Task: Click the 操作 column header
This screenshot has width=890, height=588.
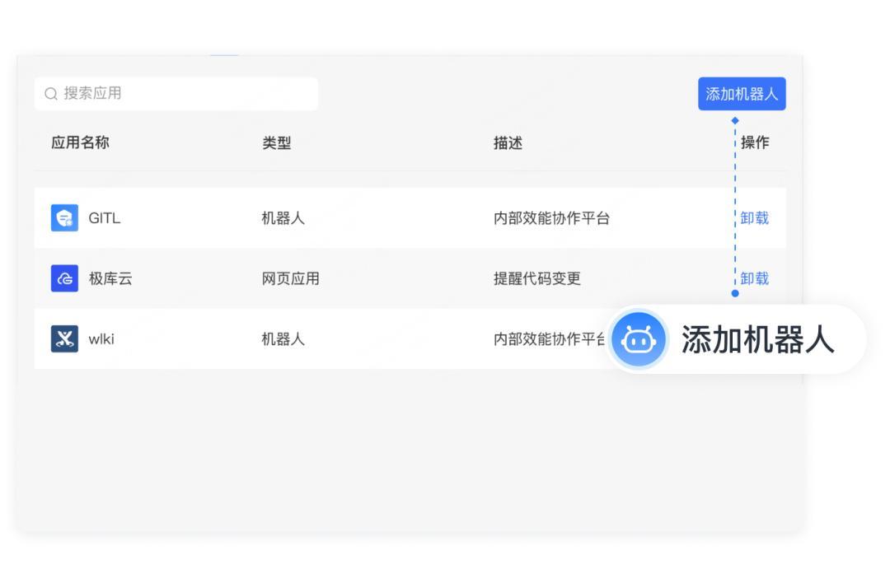Action: pos(755,142)
